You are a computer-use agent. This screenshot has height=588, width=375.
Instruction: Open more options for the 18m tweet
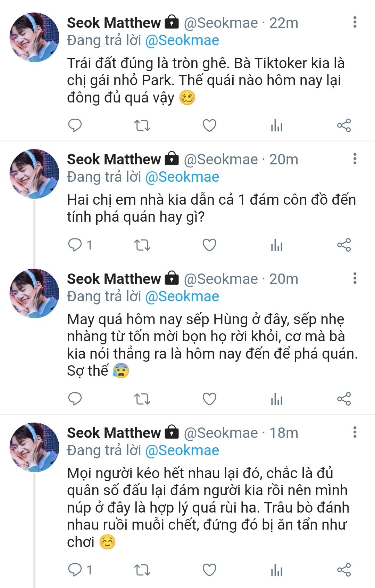click(355, 432)
